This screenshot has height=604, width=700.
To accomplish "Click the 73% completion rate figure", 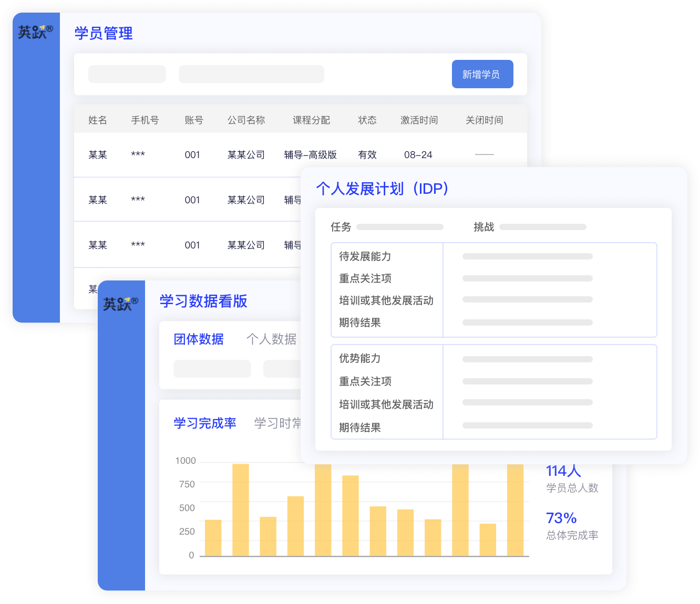I will [x=561, y=518].
